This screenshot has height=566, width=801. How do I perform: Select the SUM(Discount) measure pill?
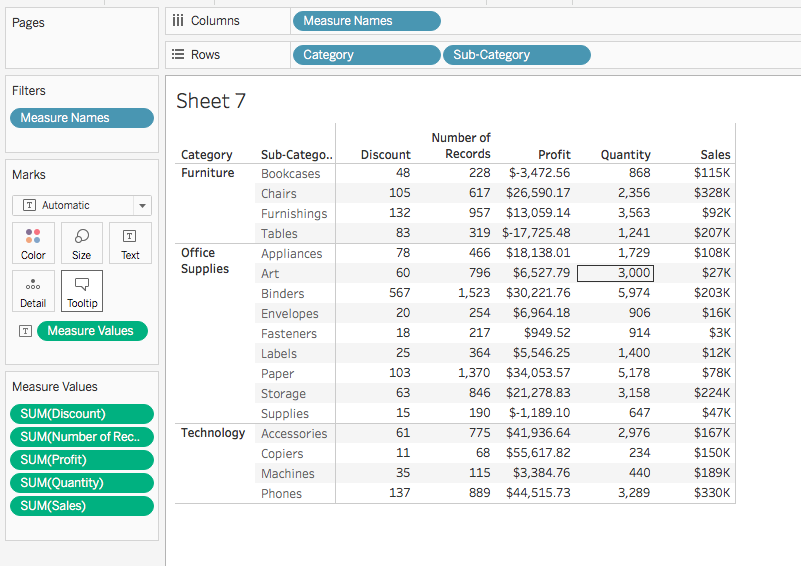(x=82, y=414)
